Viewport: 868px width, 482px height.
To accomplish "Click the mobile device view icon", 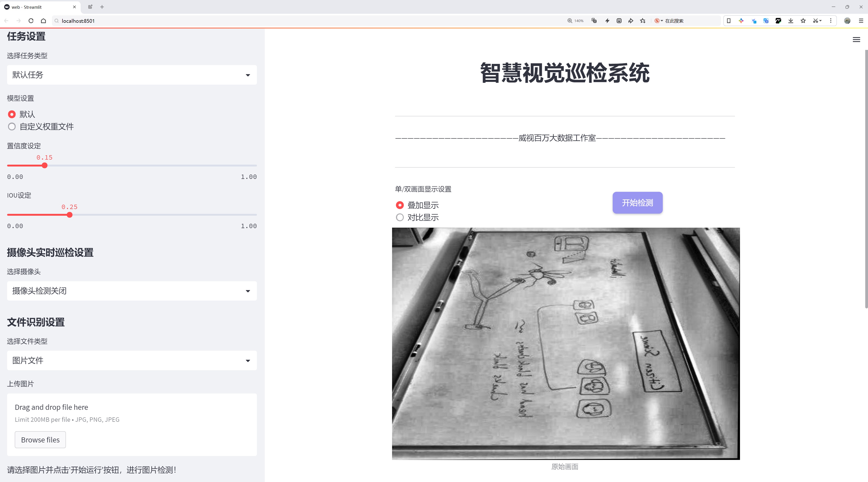I will (729, 21).
